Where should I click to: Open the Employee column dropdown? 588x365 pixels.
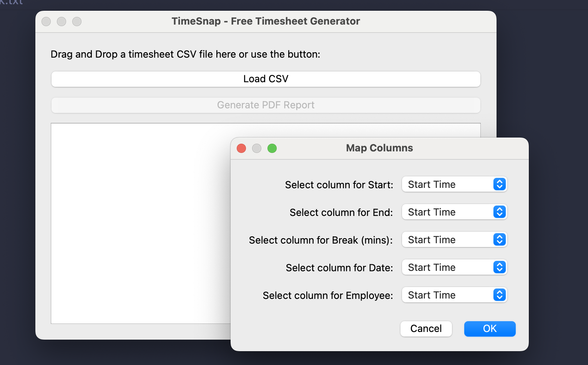[x=454, y=295]
